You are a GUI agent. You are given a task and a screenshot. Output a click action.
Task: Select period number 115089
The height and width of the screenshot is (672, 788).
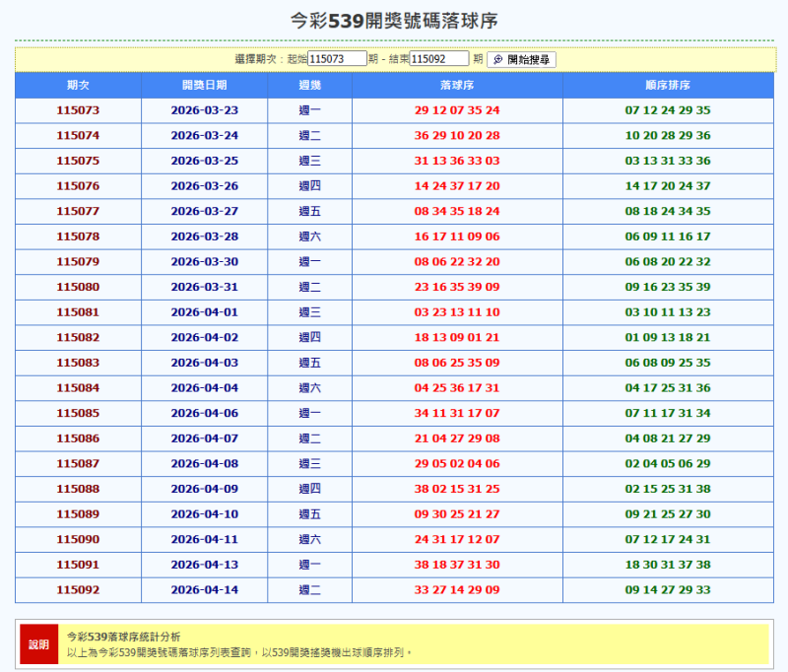(x=78, y=514)
